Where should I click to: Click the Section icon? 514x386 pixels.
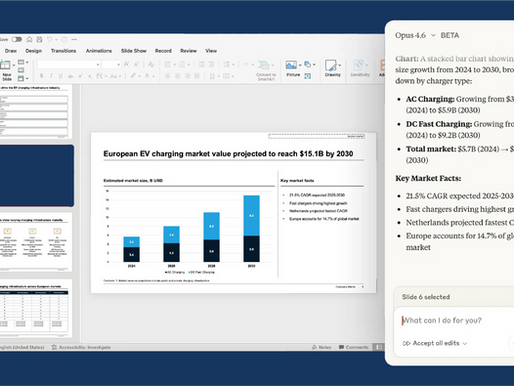[21, 78]
